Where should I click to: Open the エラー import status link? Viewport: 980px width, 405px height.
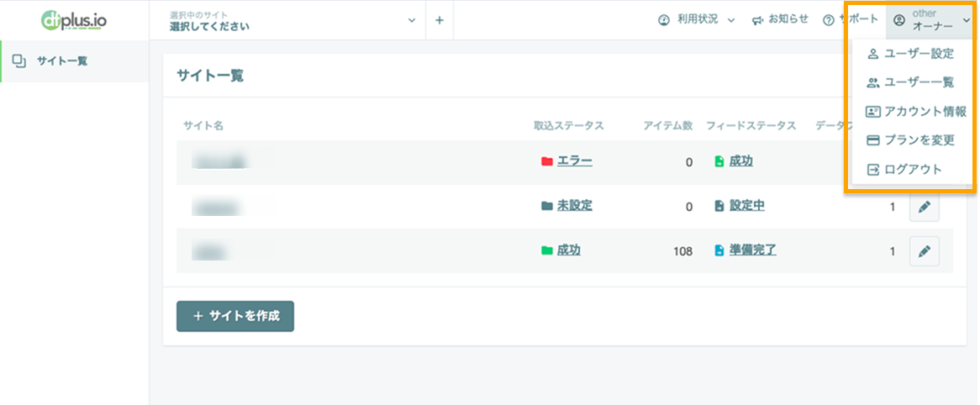575,161
